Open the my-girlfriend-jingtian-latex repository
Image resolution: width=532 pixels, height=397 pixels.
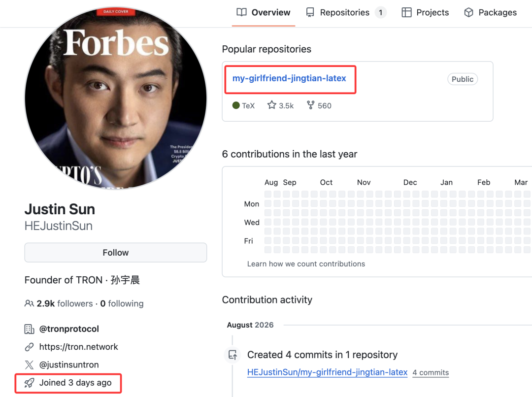[x=289, y=78]
